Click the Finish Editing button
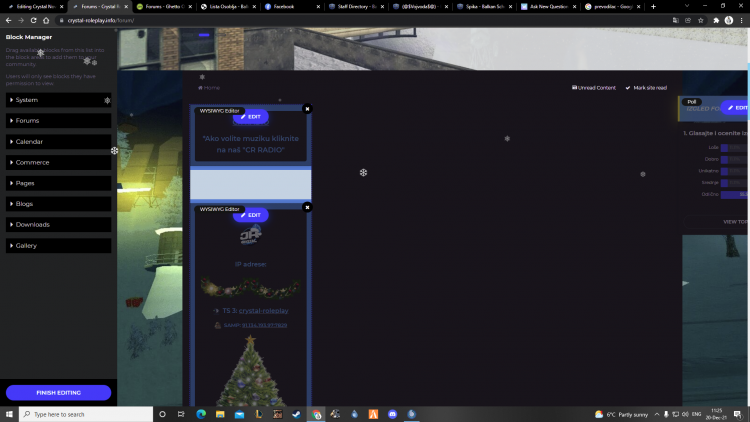This screenshot has height=422, width=750. tap(58, 393)
